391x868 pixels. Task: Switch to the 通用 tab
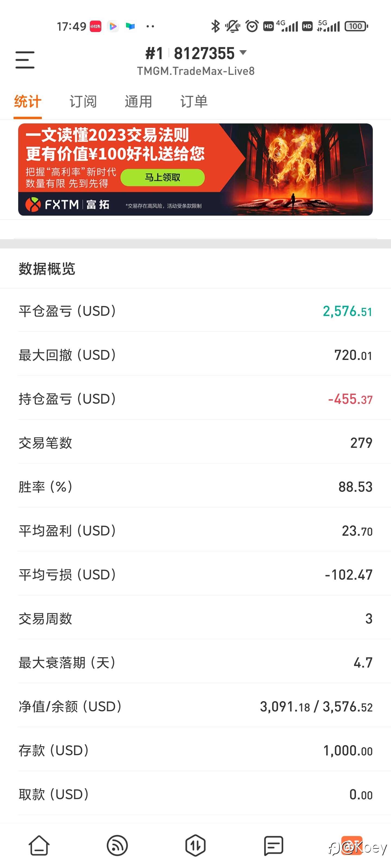pyautogui.click(x=138, y=101)
